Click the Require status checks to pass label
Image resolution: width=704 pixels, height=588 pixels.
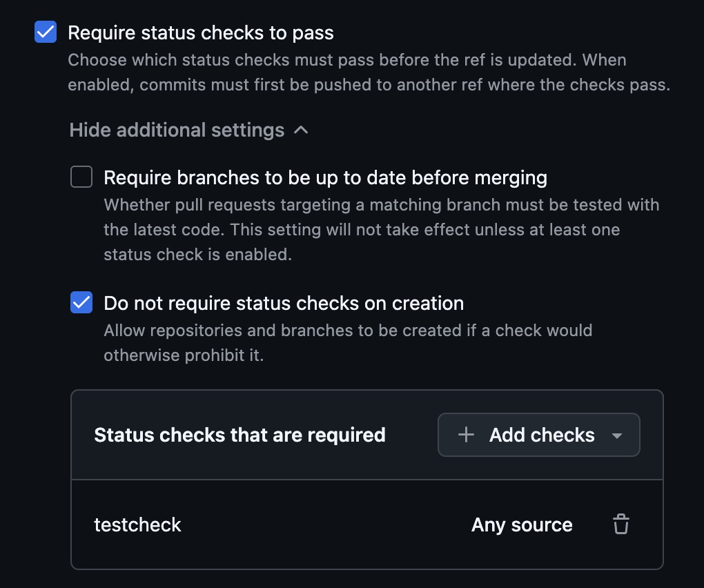[201, 32]
